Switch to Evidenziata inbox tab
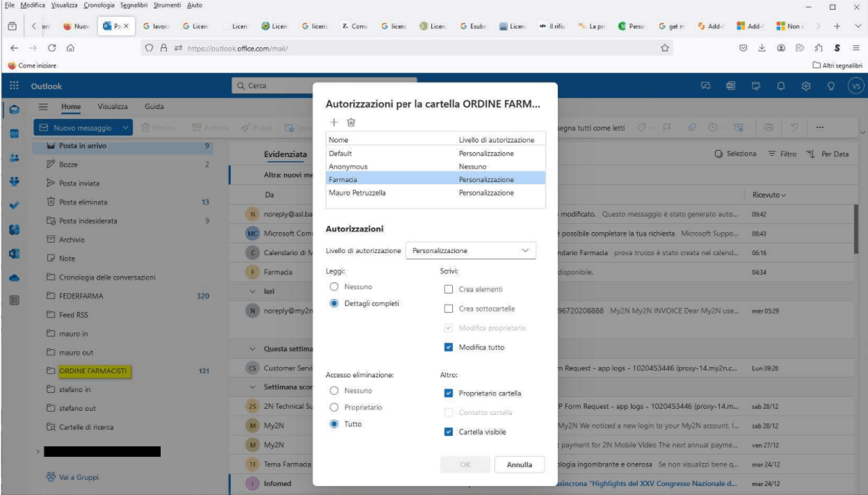The width and height of the screenshot is (868, 495). (285, 154)
